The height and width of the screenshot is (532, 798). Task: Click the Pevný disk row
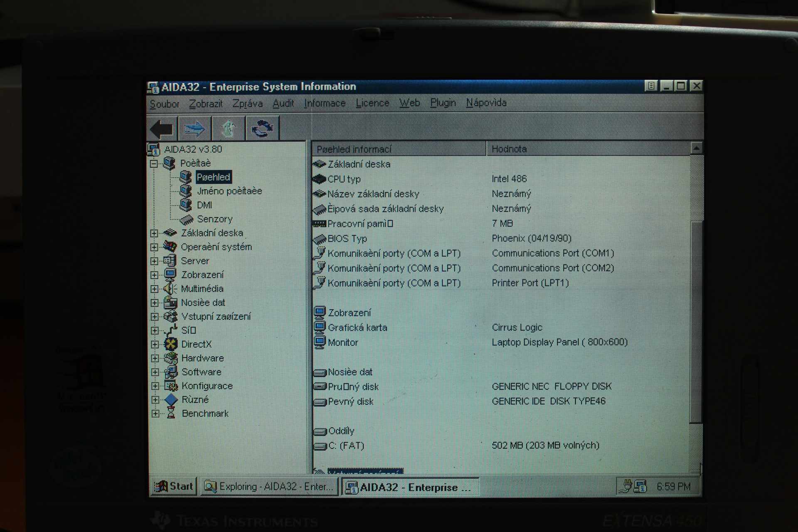pyautogui.click(x=501, y=401)
